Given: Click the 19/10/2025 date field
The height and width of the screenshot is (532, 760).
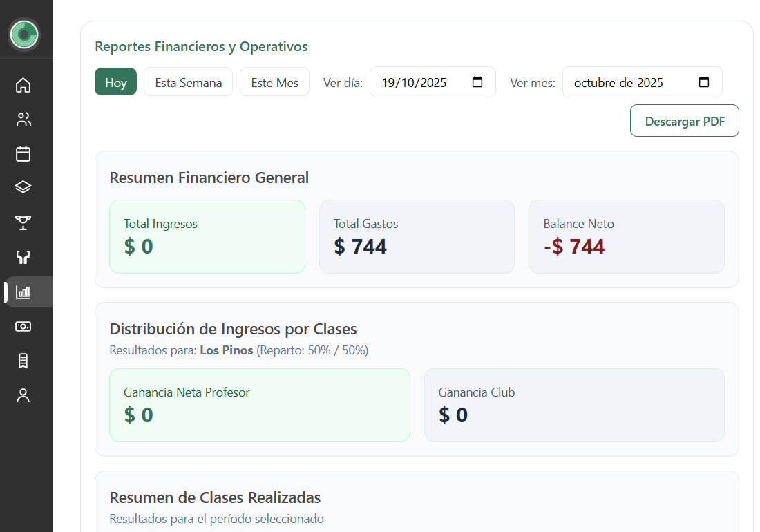Looking at the screenshot, I should (x=415, y=82).
